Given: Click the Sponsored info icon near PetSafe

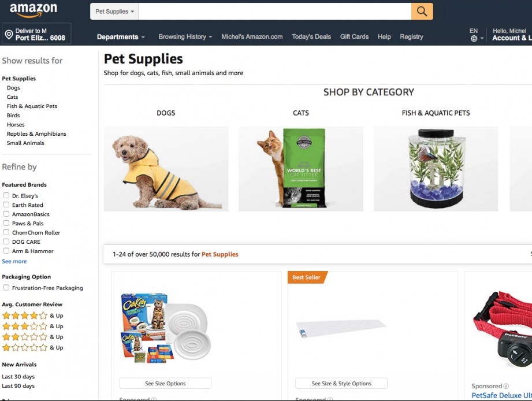Looking at the screenshot, I should [506, 386].
